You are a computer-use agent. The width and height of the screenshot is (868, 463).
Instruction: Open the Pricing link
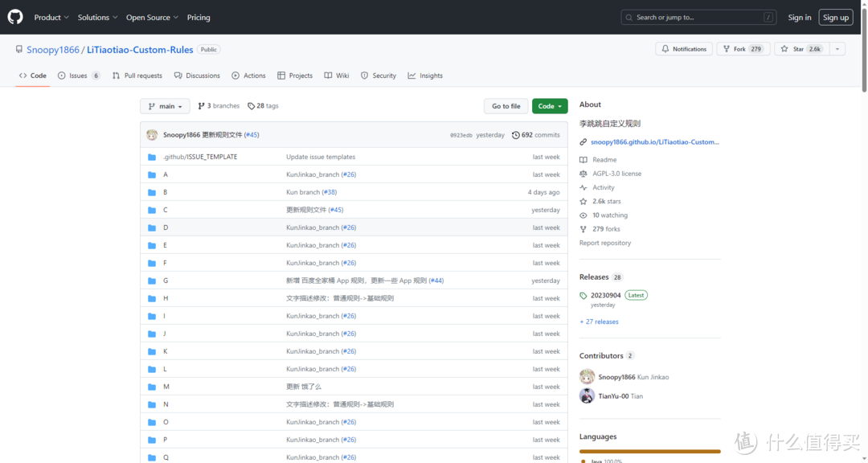[x=199, y=17]
